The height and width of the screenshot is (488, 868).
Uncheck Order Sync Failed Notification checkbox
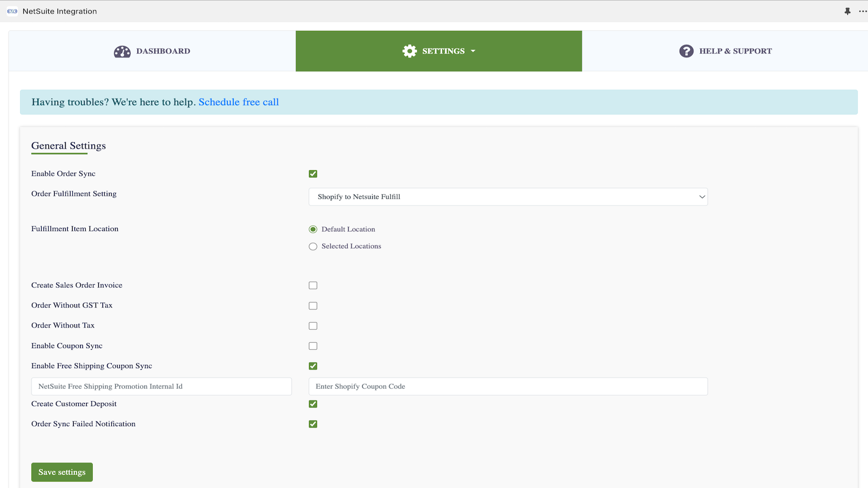click(x=313, y=424)
